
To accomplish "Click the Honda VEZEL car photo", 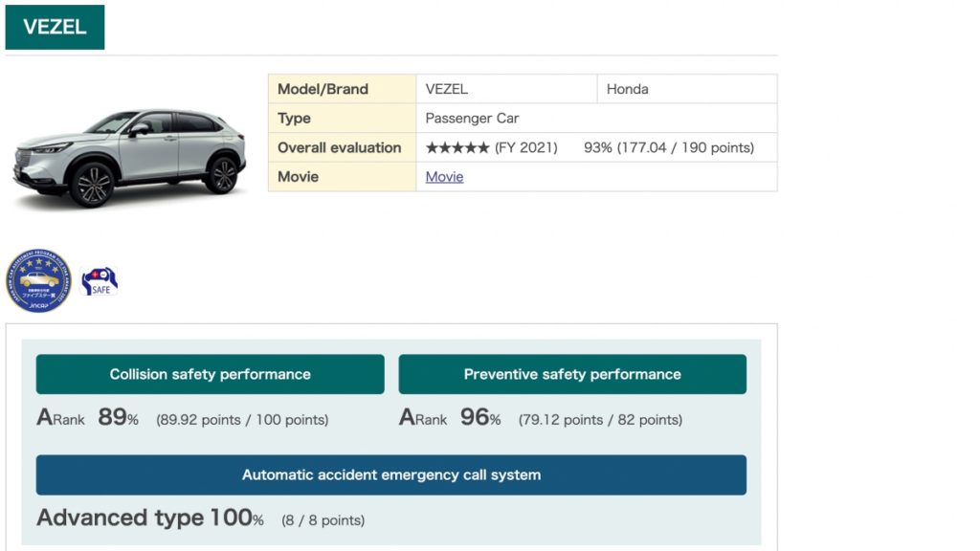I will [129, 155].
